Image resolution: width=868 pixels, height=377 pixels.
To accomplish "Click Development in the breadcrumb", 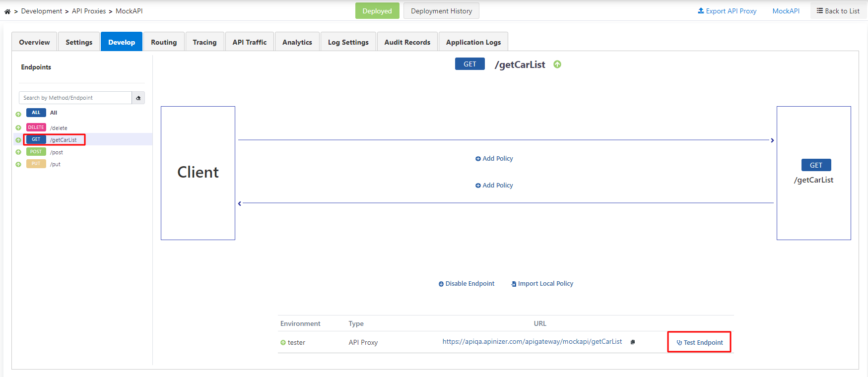I will pyautogui.click(x=42, y=11).
